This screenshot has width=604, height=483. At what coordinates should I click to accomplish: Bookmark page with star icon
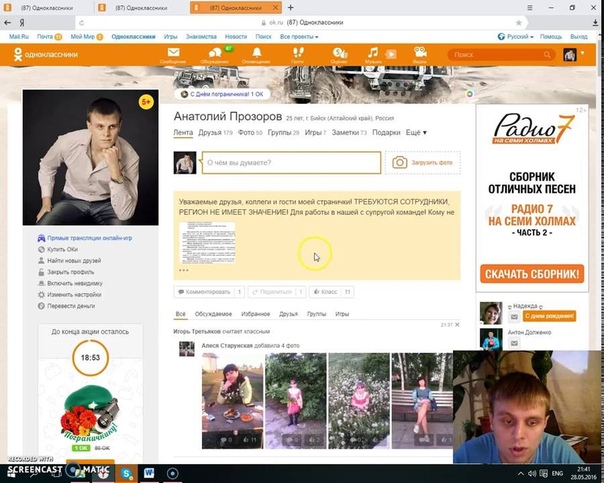pyautogui.click(x=519, y=23)
